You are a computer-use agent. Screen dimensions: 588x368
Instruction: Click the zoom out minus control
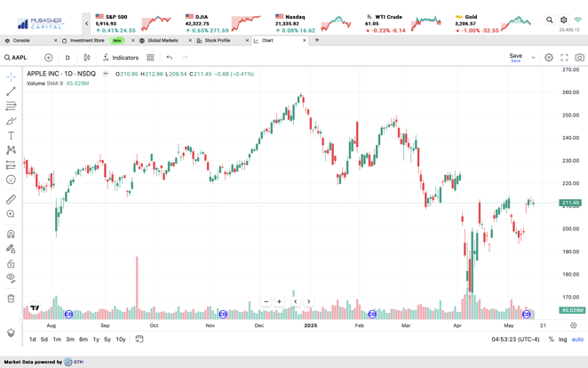[266, 301]
